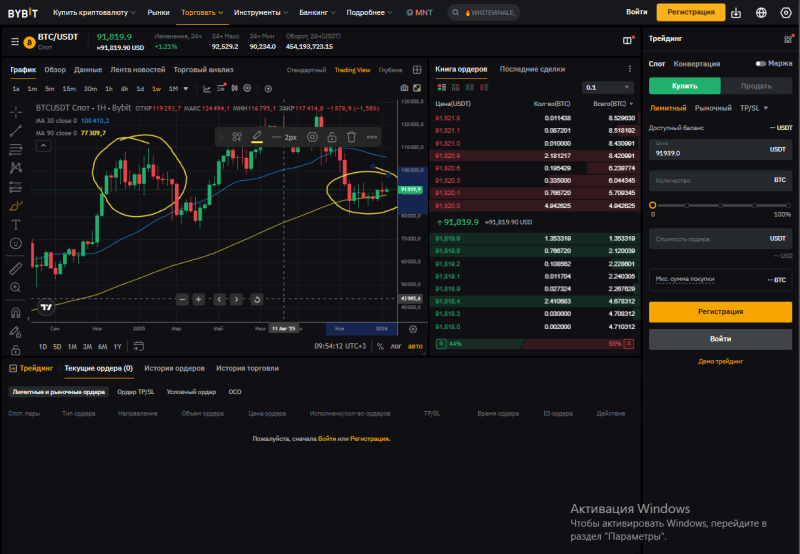Reset chart view with the reset arrow
800x554 pixels.
click(257, 299)
